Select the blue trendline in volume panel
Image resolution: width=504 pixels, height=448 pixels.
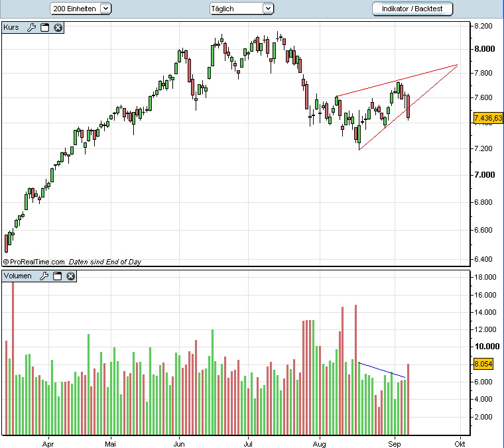click(381, 370)
